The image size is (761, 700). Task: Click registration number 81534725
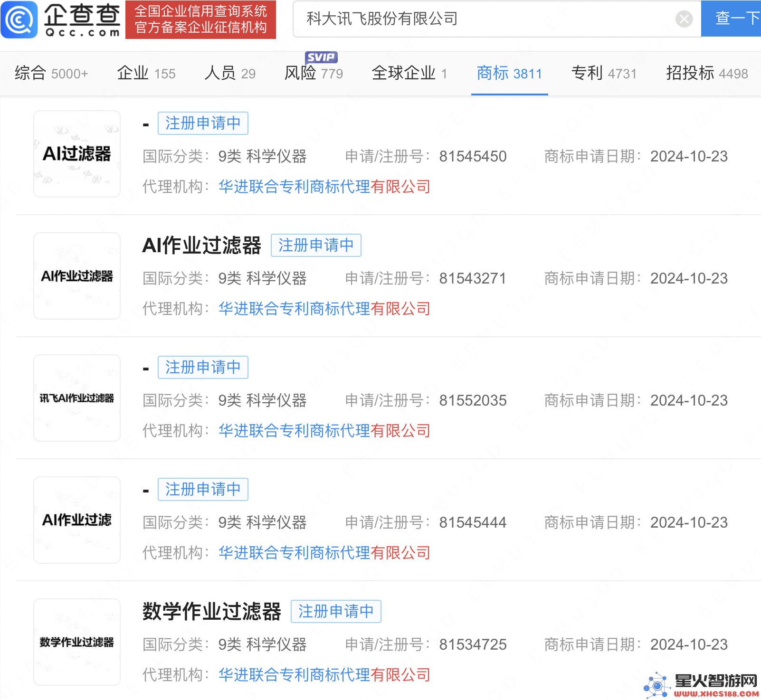pos(473,644)
